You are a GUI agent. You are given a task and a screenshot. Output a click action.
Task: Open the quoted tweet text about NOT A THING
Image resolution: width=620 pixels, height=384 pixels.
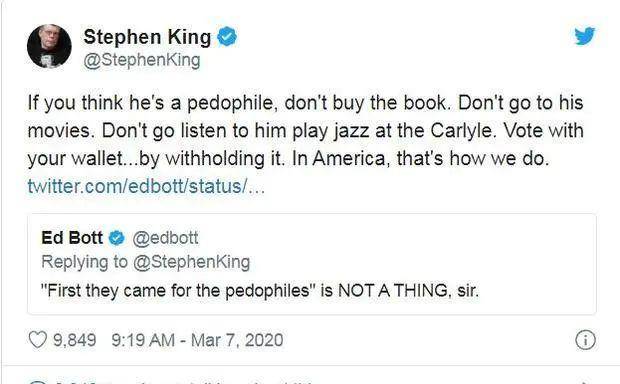[260, 291]
